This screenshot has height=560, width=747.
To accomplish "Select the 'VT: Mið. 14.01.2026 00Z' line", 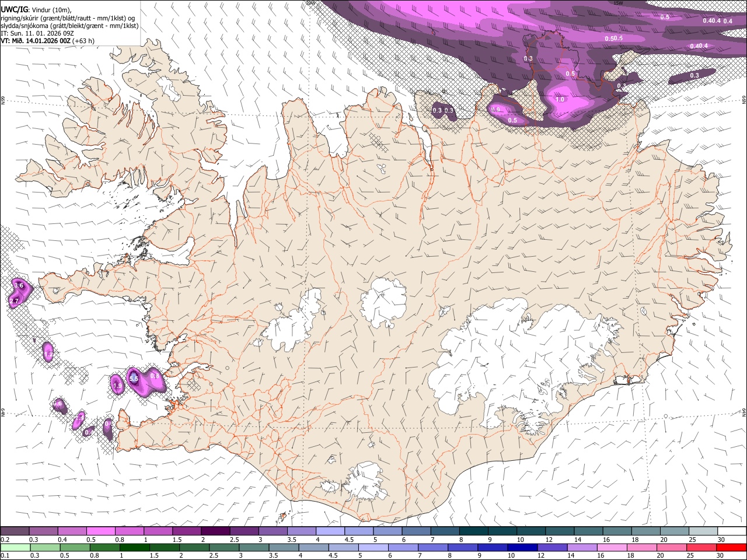I will (36, 41).
